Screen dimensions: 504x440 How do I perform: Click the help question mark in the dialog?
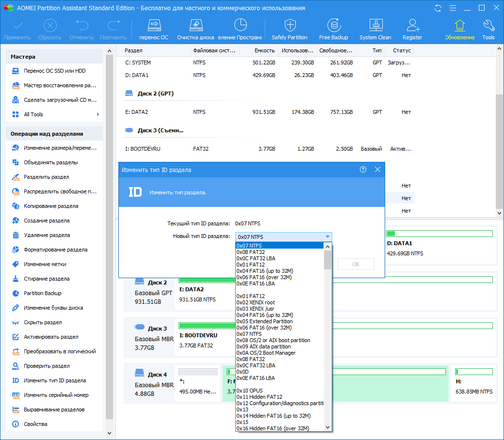(x=363, y=170)
